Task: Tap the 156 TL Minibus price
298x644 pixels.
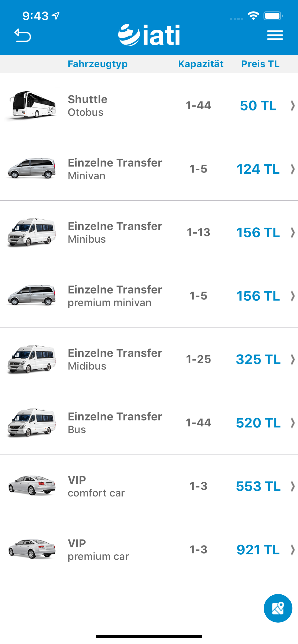Action: point(258,232)
